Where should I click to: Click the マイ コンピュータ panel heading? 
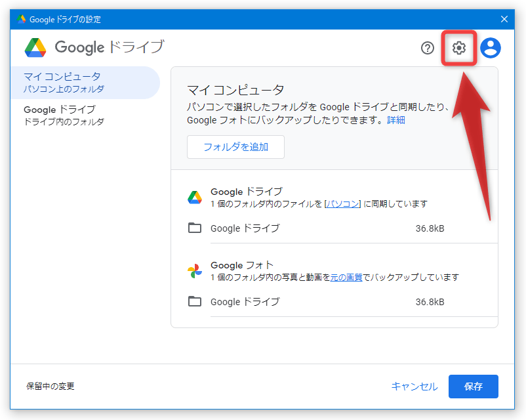pos(235,90)
